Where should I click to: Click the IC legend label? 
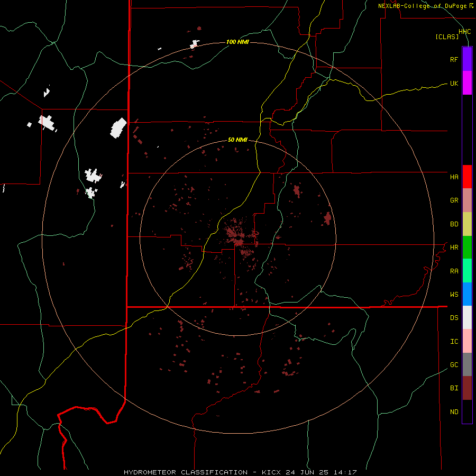point(454,342)
